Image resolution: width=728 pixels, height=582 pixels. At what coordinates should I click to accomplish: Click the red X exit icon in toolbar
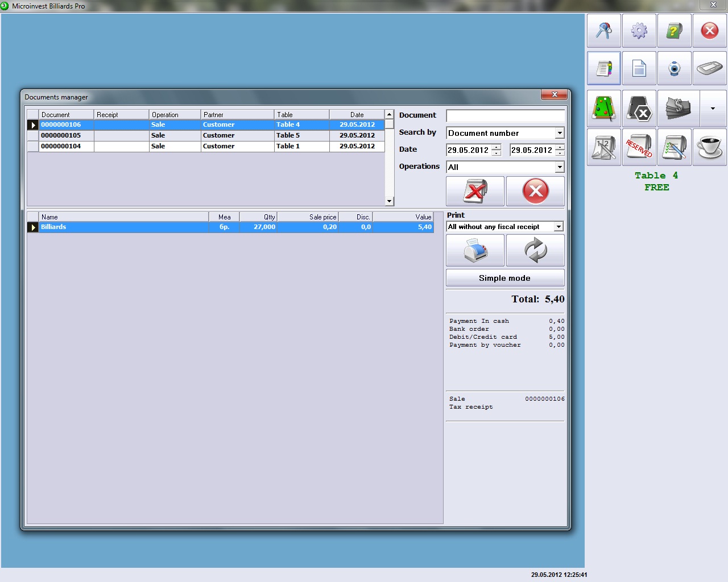pos(710,31)
